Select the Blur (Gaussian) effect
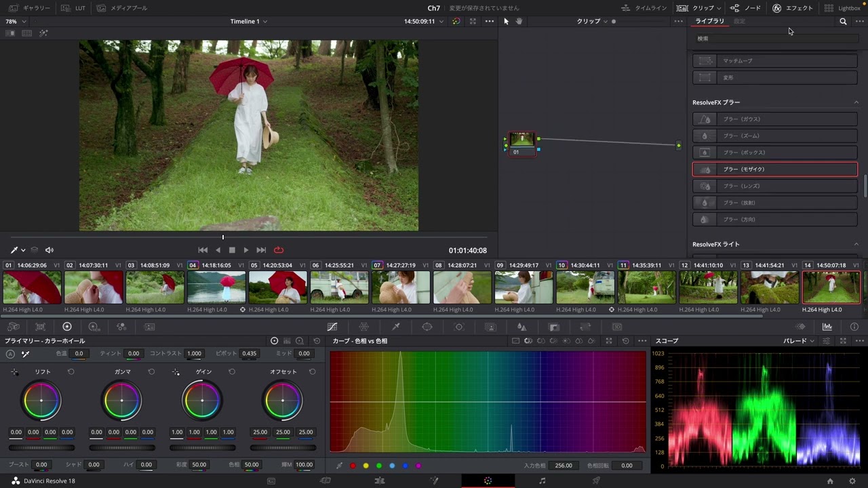 pos(775,119)
